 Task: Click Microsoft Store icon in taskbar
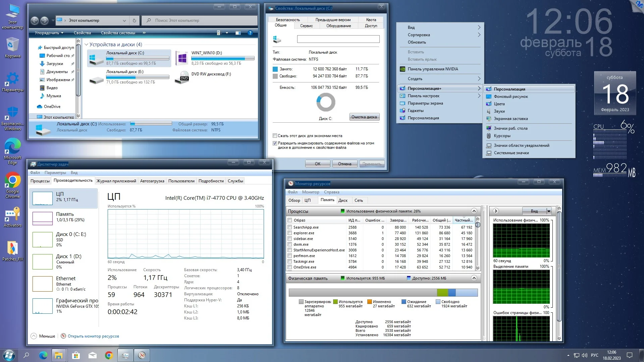click(76, 355)
